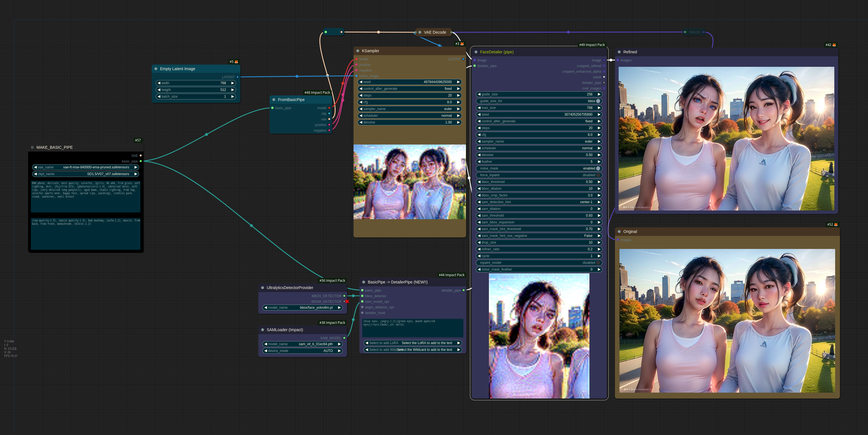Collapse BasicPipe -> DetailerPipe node title dot

pyautogui.click(x=364, y=282)
